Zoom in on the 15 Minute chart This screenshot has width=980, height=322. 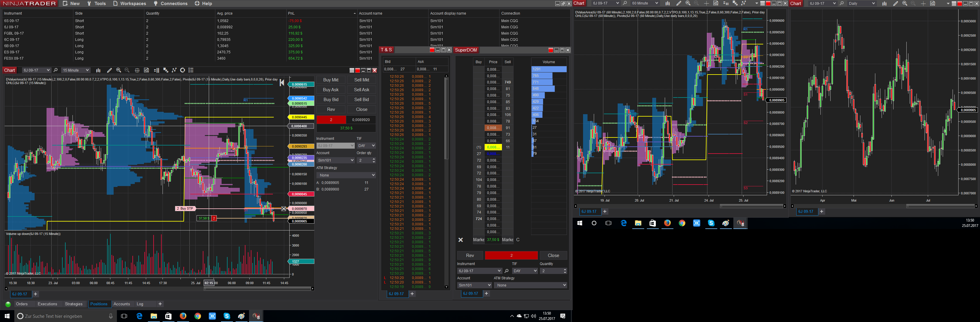pos(119,70)
